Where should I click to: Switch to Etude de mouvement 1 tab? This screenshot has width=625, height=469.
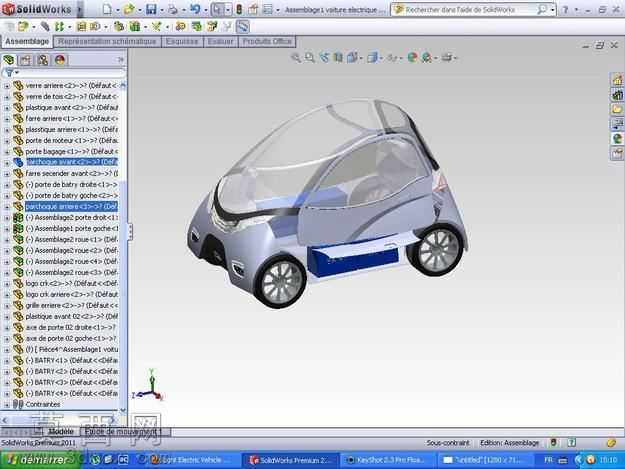click(x=125, y=432)
